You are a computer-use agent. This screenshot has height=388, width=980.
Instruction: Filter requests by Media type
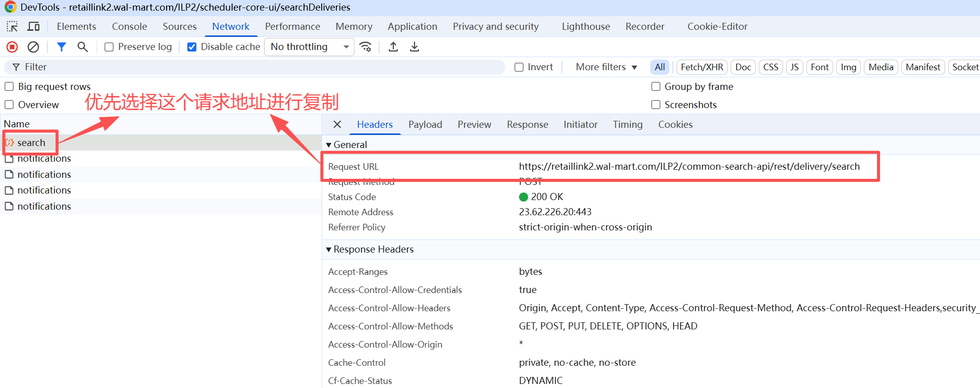tap(881, 67)
